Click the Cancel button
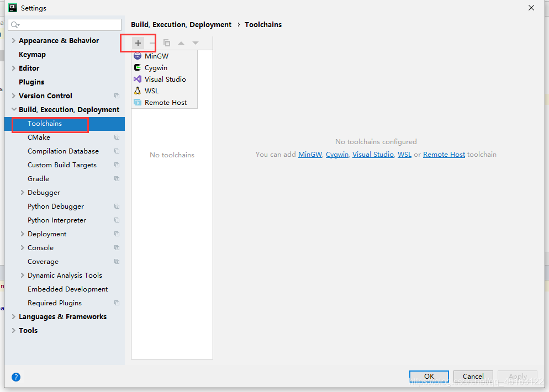The height and width of the screenshot is (392, 549). pyautogui.click(x=473, y=376)
